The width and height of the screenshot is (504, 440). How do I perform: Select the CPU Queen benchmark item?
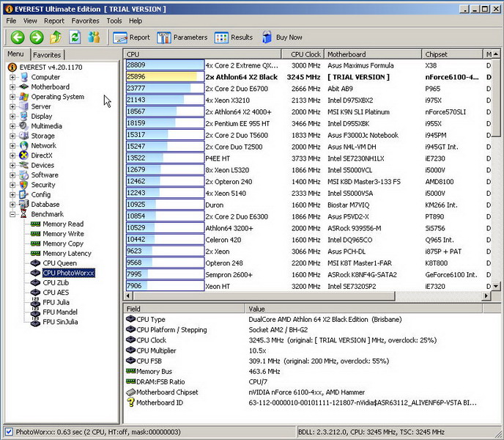pos(59,263)
